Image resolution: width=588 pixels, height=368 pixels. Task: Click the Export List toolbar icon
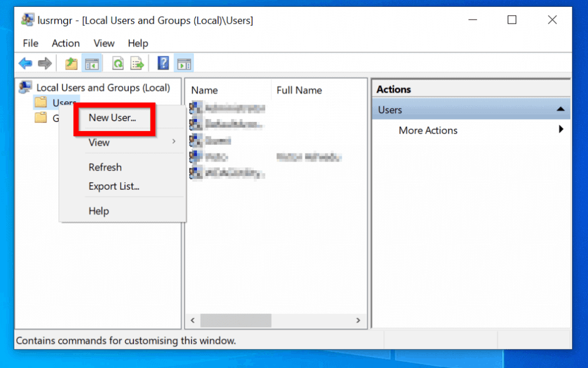[x=137, y=63]
